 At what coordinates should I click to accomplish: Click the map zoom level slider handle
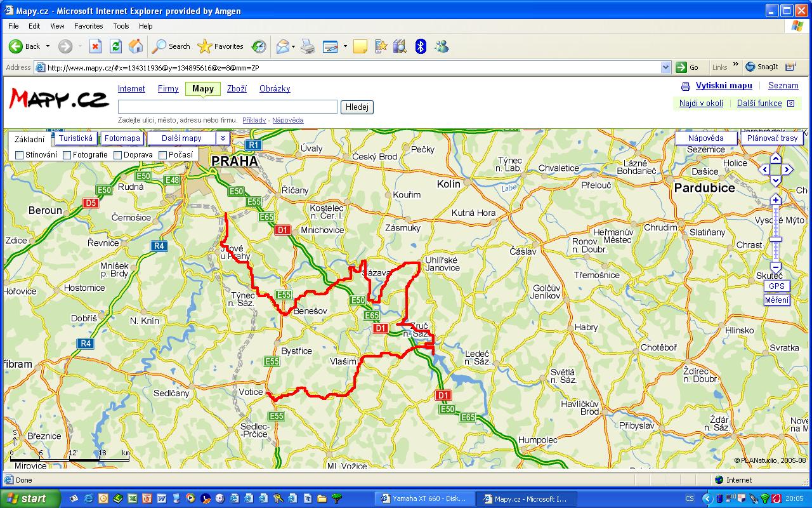775,239
